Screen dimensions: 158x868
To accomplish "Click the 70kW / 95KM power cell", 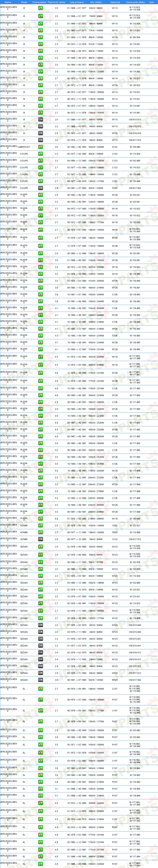I will [x=96, y=16].
